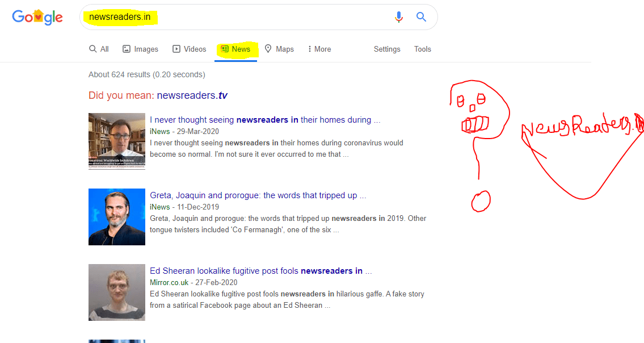Click snippet about satirical Facebook page

287,300
